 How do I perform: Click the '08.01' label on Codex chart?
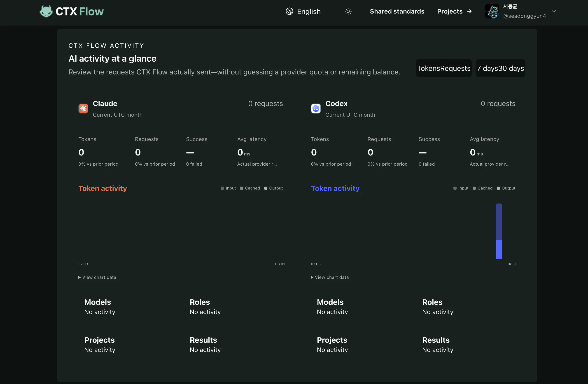(512, 264)
